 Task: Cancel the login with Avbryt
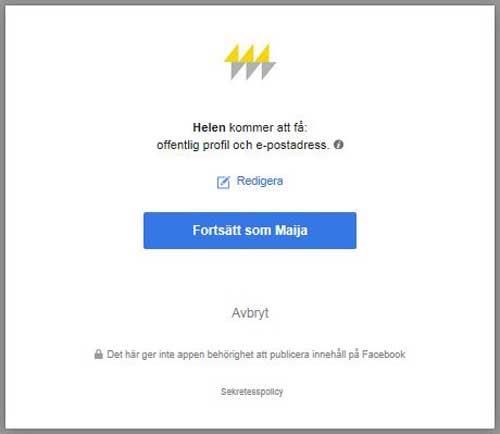(250, 313)
